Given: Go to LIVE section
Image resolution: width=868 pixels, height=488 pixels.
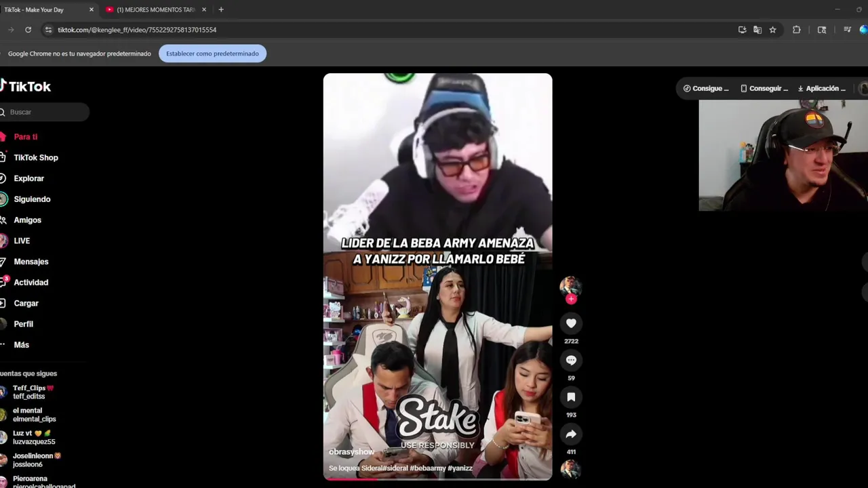Looking at the screenshot, I should (x=22, y=241).
